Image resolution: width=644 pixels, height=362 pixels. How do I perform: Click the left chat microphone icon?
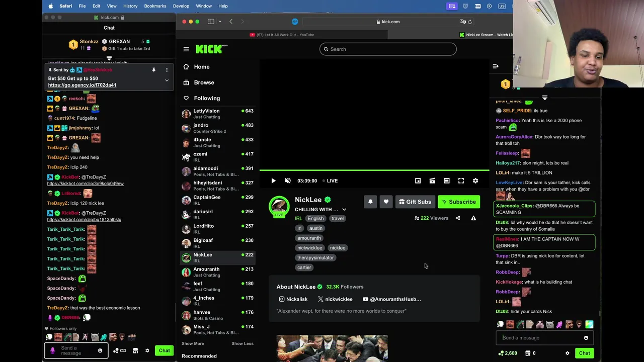pyautogui.click(x=52, y=350)
